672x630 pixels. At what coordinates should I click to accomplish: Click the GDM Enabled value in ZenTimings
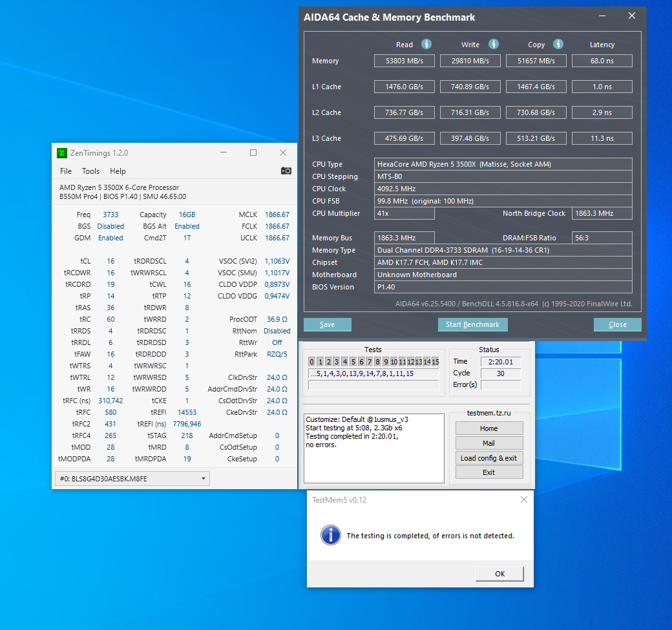click(110, 238)
